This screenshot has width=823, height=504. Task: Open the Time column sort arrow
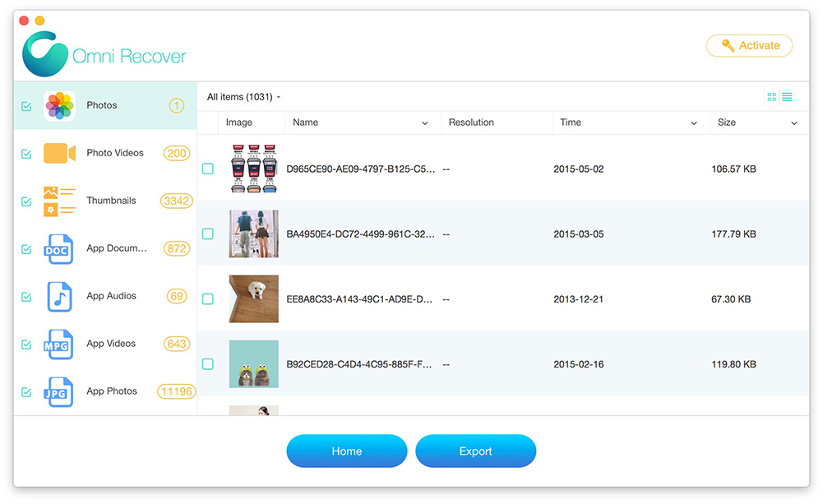pos(693,123)
